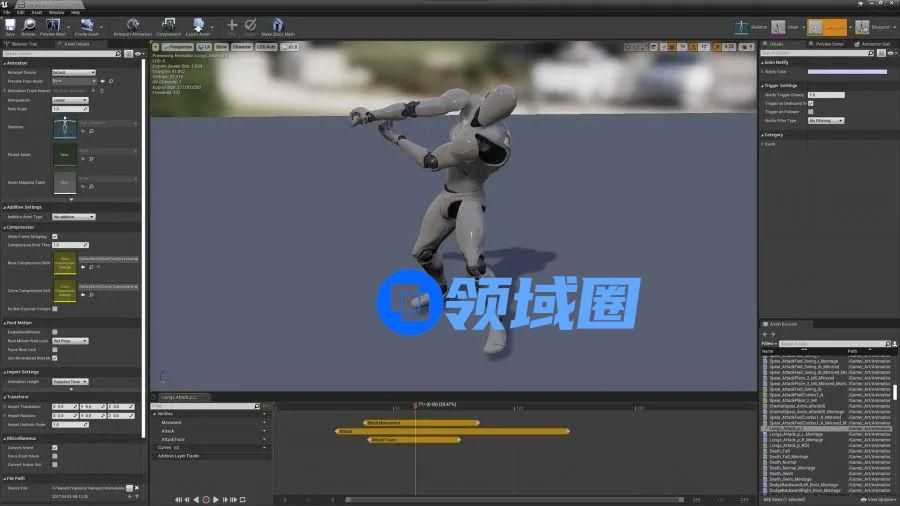Switch to the Preview Scene tab
The width and height of the screenshot is (900, 506).
pyautogui.click(x=830, y=44)
